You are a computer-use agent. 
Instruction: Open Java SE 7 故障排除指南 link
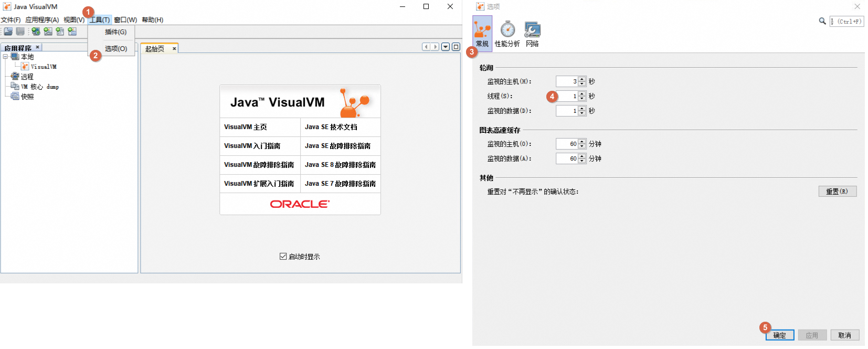340,184
